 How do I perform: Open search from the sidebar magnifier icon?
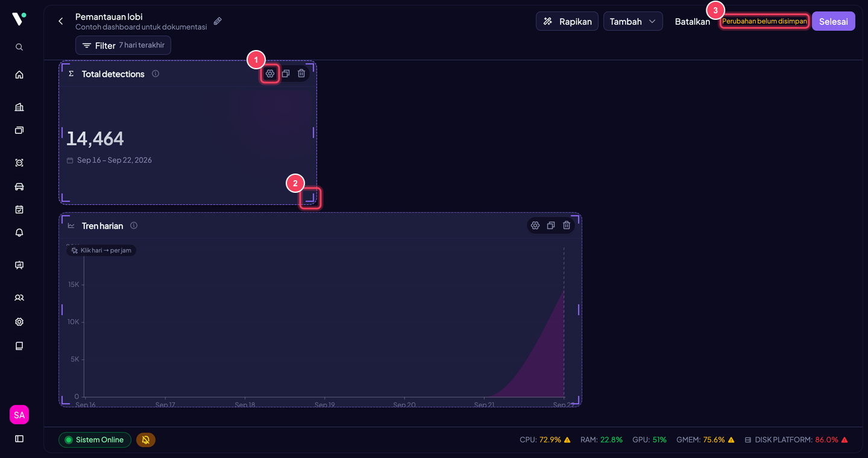(x=19, y=47)
